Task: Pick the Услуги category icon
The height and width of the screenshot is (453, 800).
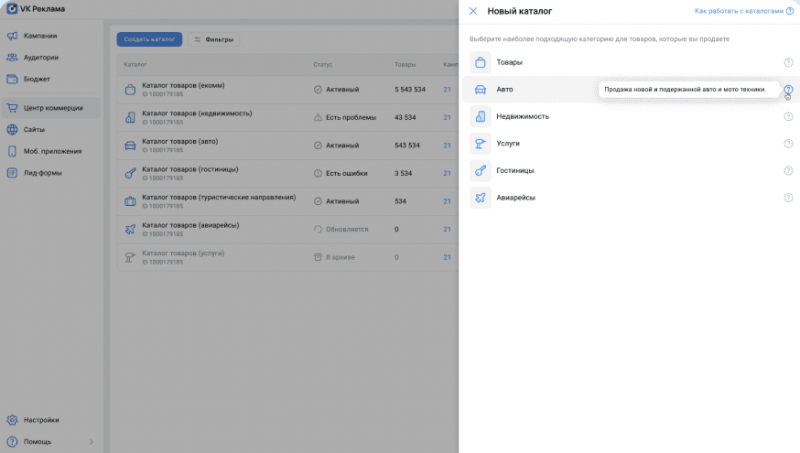Action: (481, 144)
